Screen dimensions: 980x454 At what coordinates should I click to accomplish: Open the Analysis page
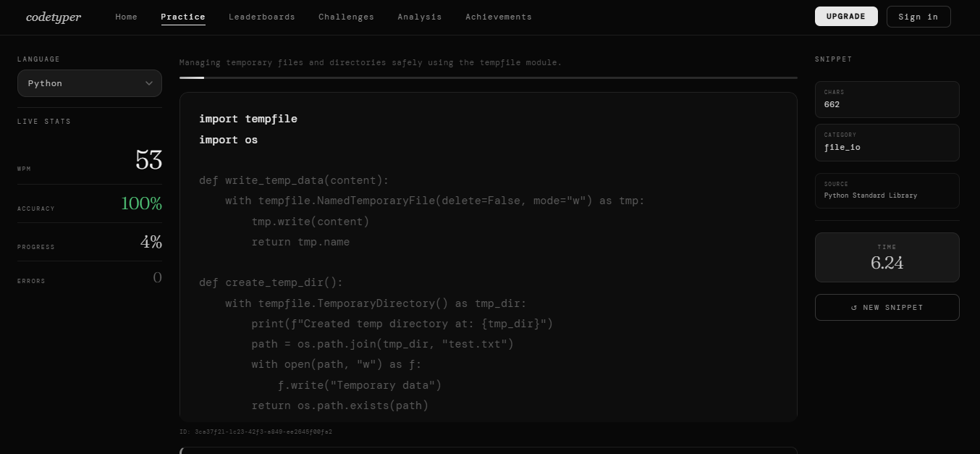[x=420, y=17]
